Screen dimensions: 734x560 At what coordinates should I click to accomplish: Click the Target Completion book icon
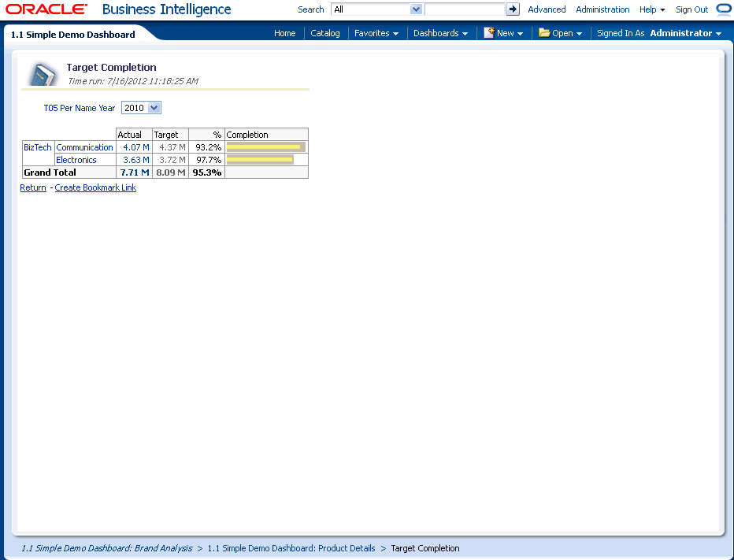click(x=43, y=74)
